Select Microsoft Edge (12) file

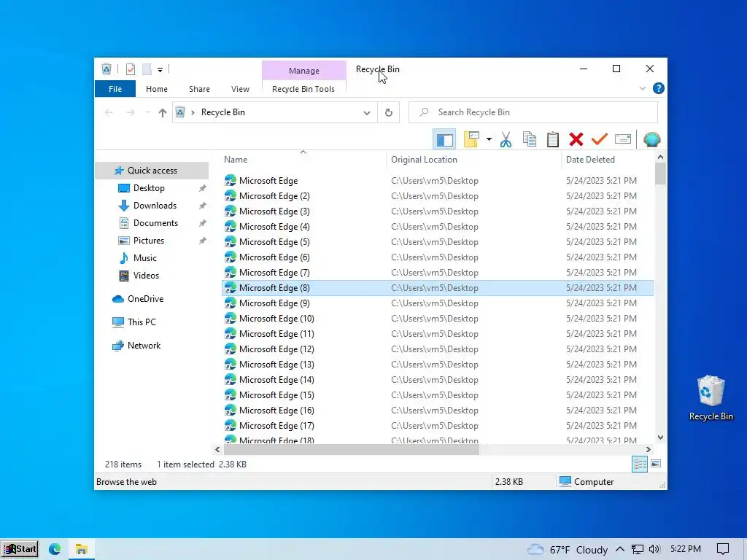[x=276, y=349]
